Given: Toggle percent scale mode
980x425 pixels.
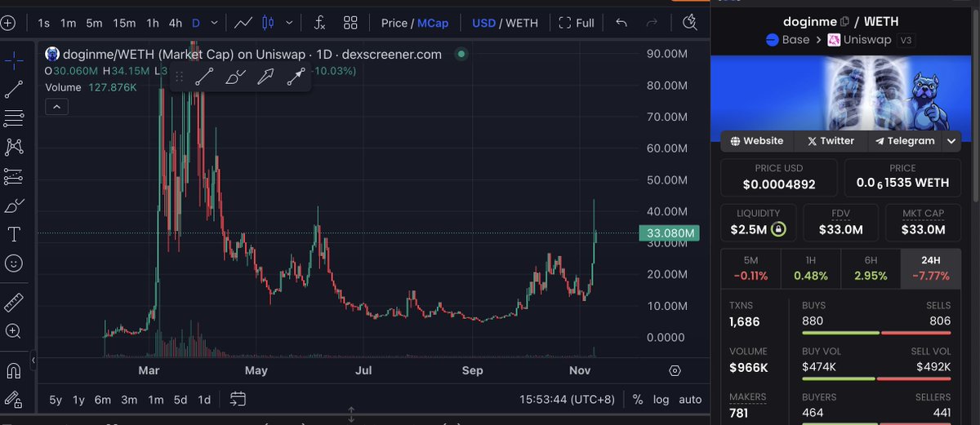Looking at the screenshot, I should (638, 400).
